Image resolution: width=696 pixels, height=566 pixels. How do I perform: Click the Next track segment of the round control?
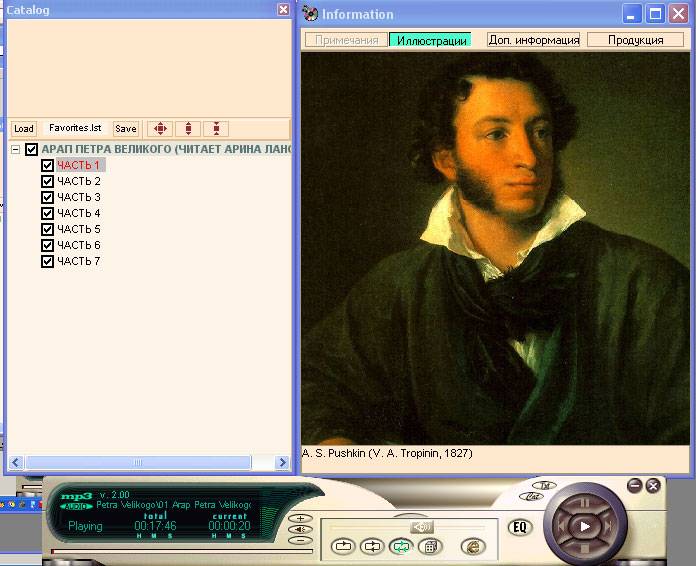(609, 526)
